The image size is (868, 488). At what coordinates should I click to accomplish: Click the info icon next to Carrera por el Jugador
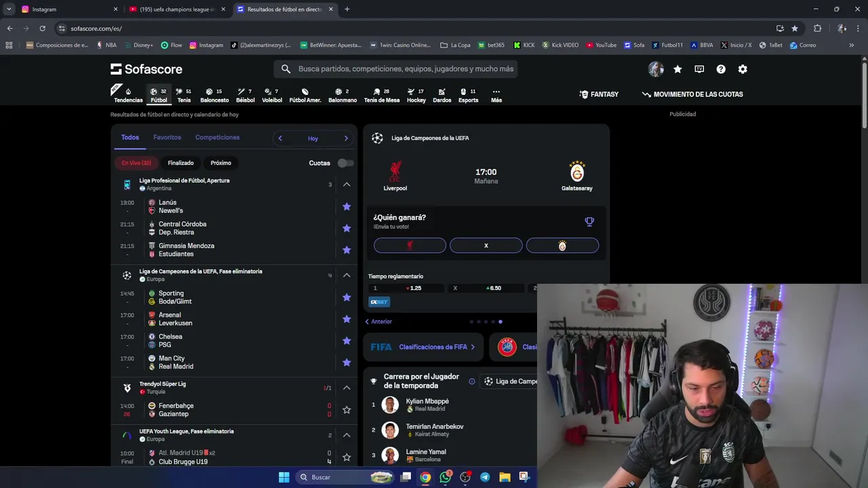pos(472,381)
